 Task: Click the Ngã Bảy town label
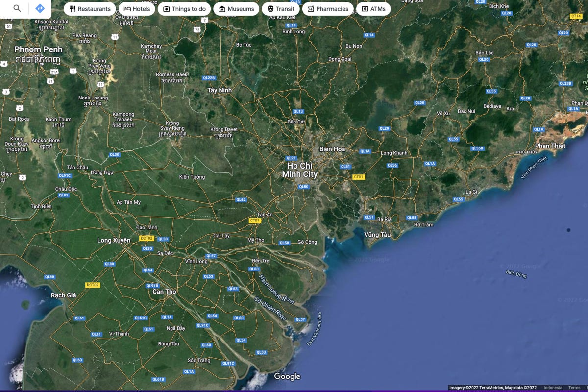176,328
